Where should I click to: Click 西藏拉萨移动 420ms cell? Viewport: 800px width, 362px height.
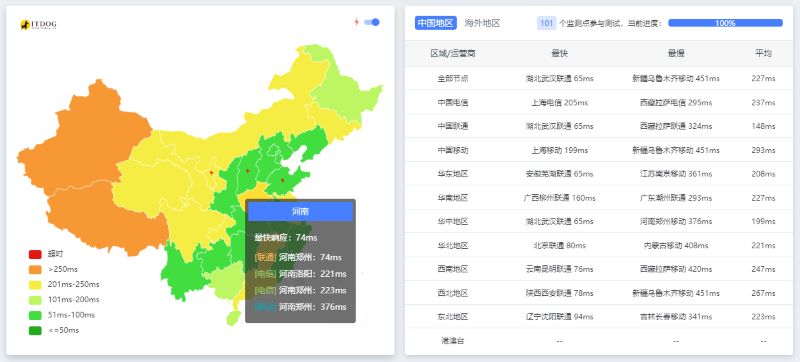[676, 269]
